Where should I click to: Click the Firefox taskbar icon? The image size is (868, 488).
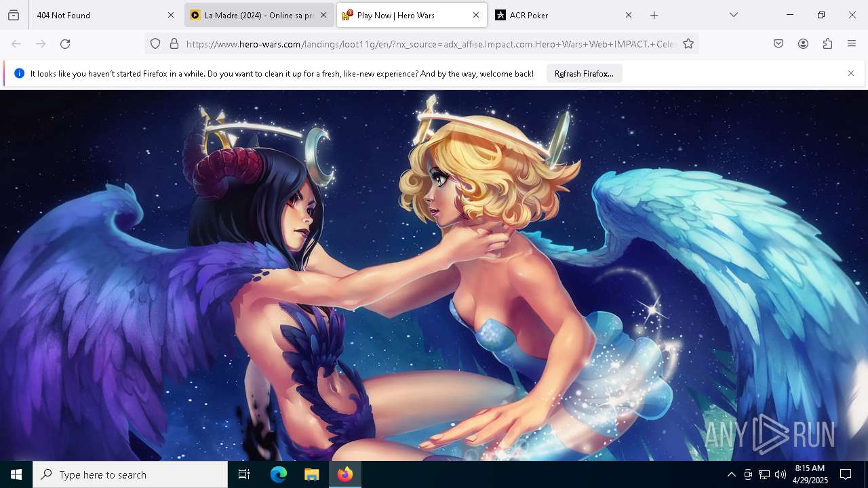pos(345,474)
